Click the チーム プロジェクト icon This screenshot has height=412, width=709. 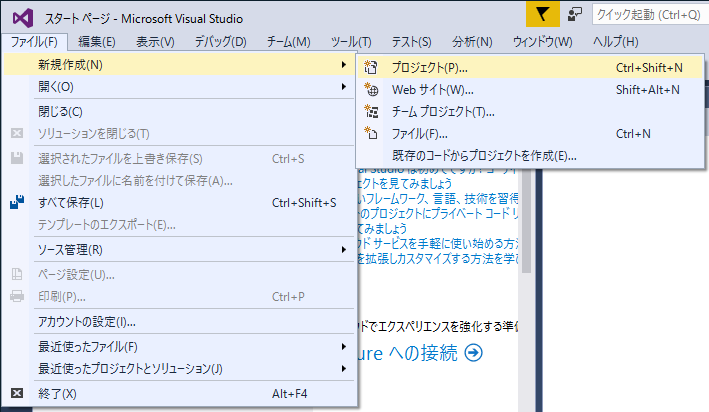point(371,111)
